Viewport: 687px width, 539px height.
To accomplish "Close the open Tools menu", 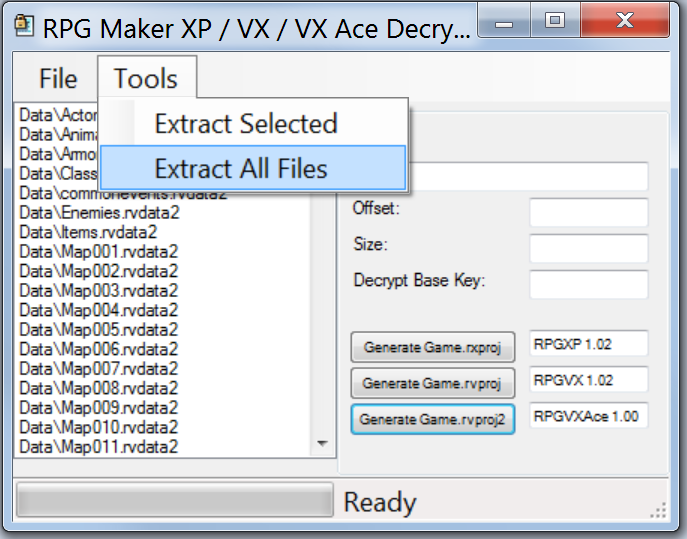I will [x=147, y=78].
